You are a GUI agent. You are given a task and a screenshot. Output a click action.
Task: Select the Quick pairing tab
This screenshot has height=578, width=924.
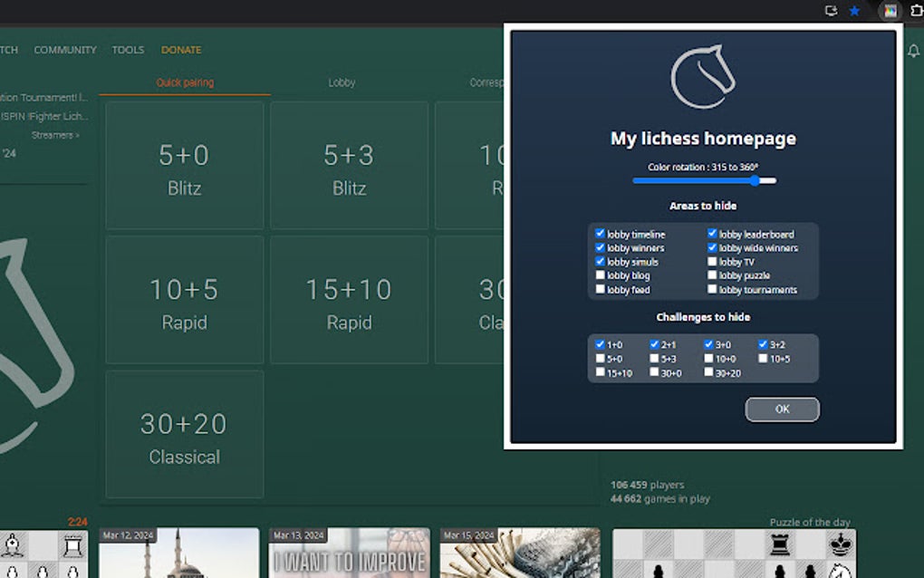(185, 82)
